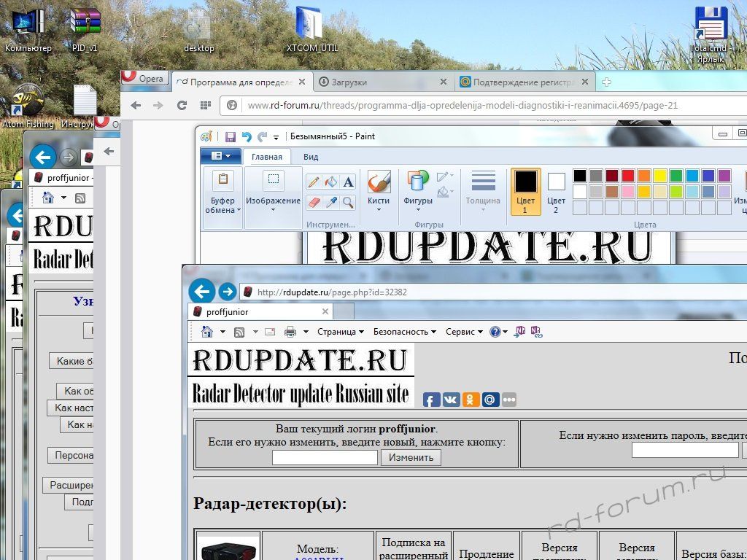Viewport: 747px width, 560px height.
Task: Select Цвет 2 color slot
Action: tap(556, 191)
